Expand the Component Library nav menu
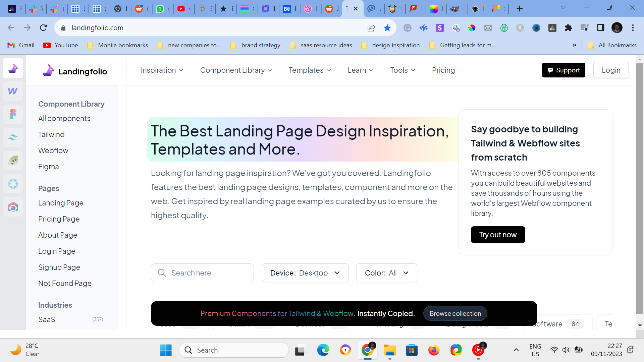644x362 pixels. coord(236,70)
